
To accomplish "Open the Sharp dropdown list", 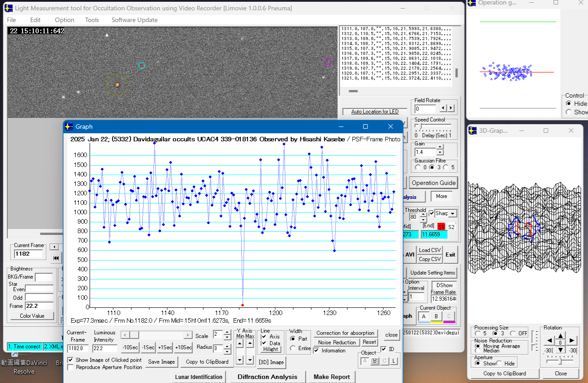I will point(453,213).
